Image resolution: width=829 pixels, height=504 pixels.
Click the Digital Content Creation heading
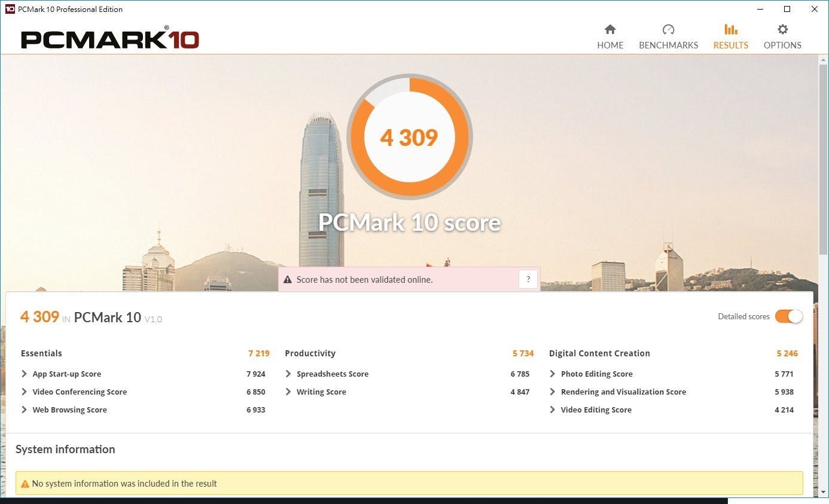[599, 353]
